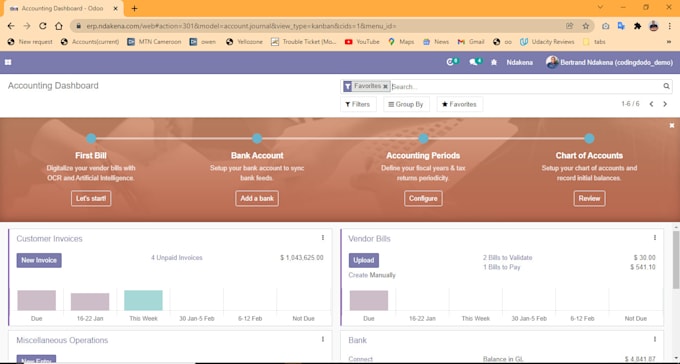Click the debug bug icon in navbar
This screenshot has width=680, height=364.
click(x=494, y=62)
